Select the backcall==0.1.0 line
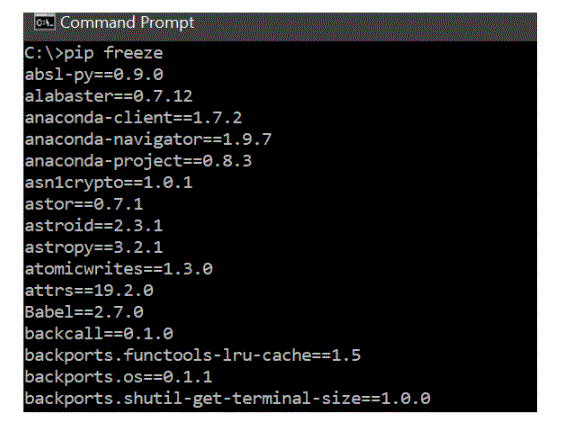Viewport: 569px width, 426px height. click(x=99, y=333)
